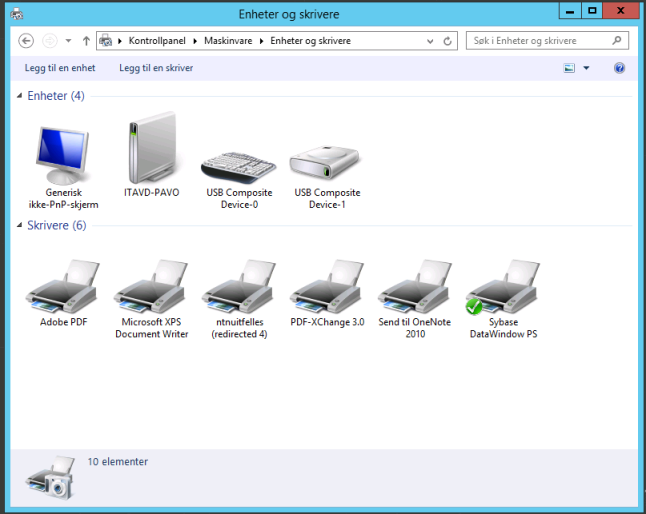The image size is (646, 514).
Task: Click Legg til en skriver
Action: (x=156, y=68)
